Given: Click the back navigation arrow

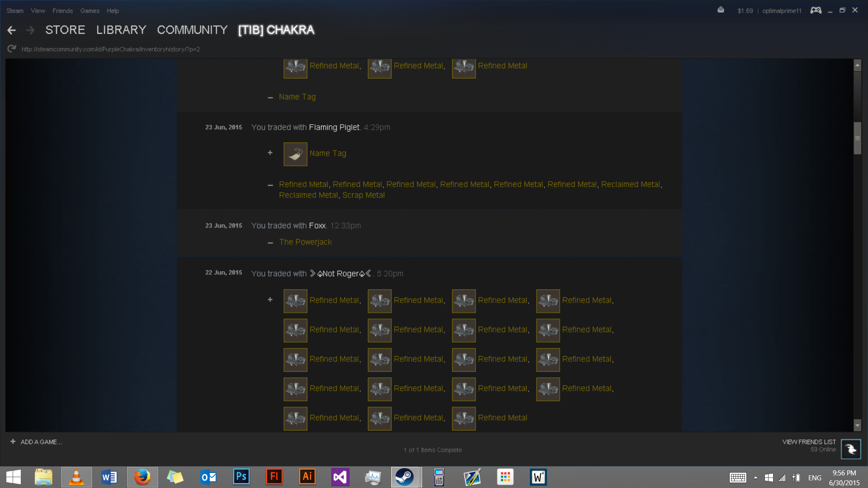Looking at the screenshot, I should click(x=12, y=30).
